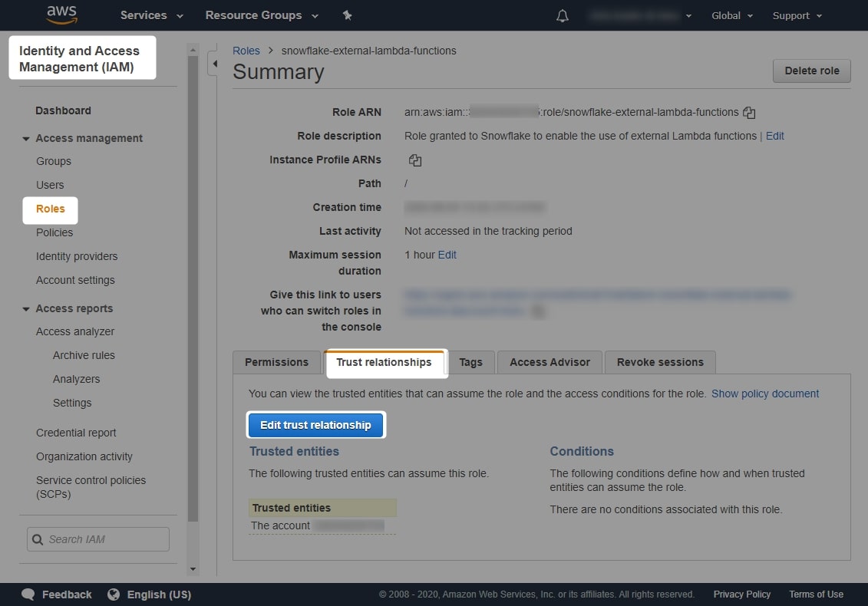Image resolution: width=868 pixels, height=606 pixels.
Task: Edit the role description
Action: tap(774, 136)
